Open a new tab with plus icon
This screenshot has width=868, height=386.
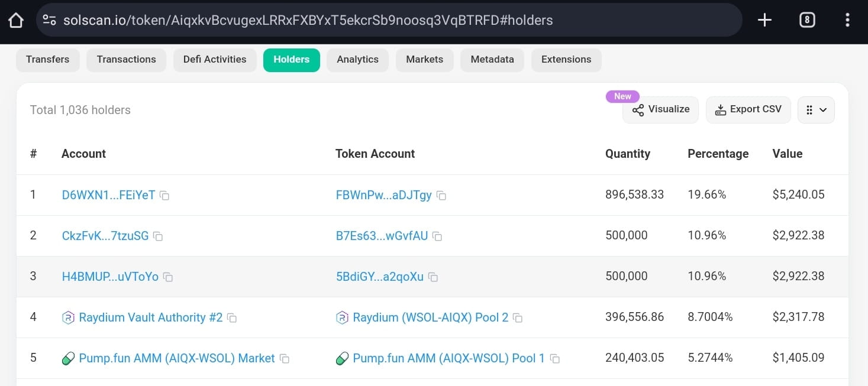pyautogui.click(x=764, y=20)
